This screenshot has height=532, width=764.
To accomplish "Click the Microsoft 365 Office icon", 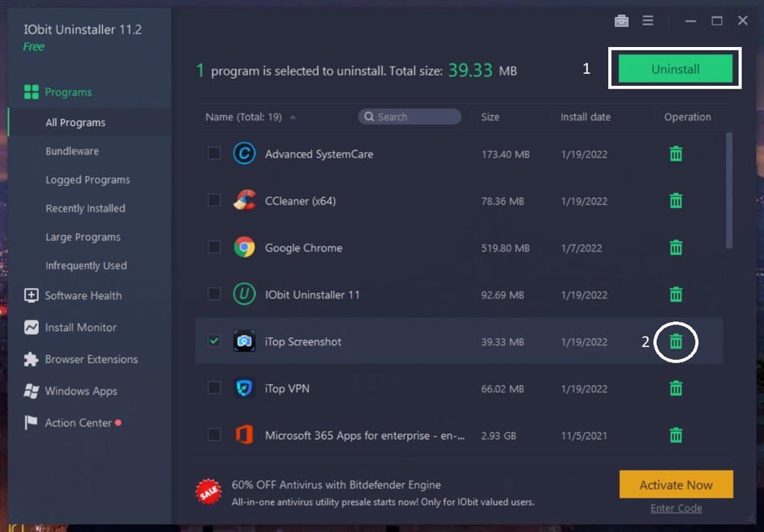I will [244, 434].
